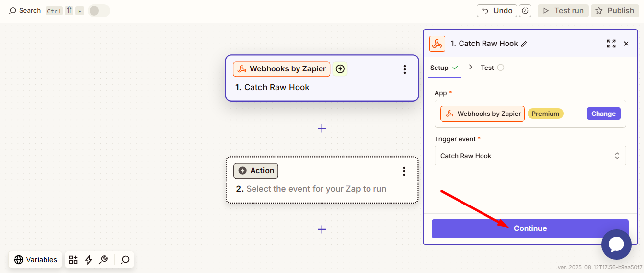Open the Action step three-dot menu

pyautogui.click(x=404, y=171)
